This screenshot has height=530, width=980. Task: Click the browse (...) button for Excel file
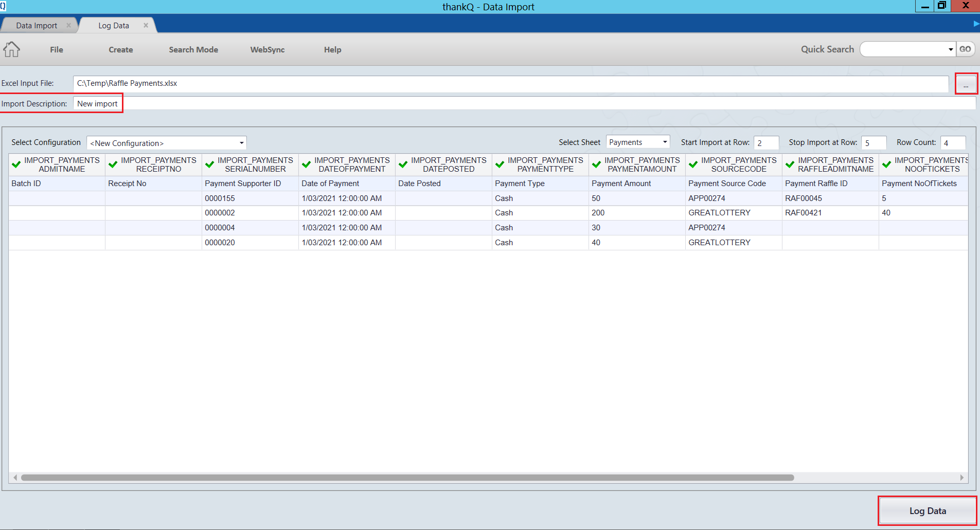966,84
